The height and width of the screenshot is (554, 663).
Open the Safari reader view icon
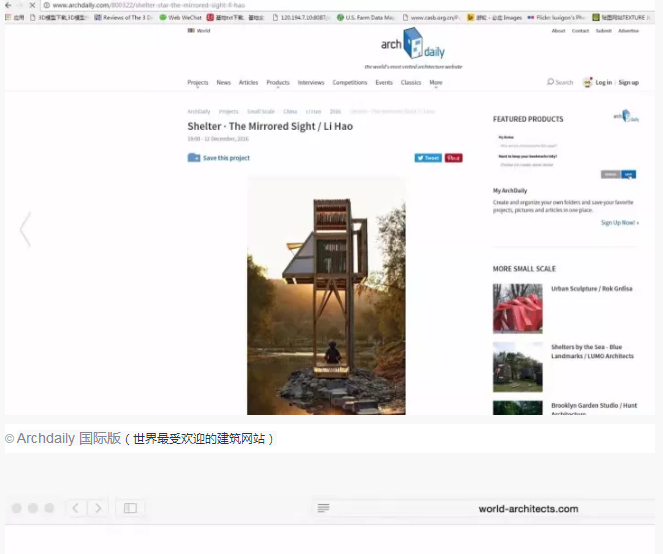[x=323, y=508]
